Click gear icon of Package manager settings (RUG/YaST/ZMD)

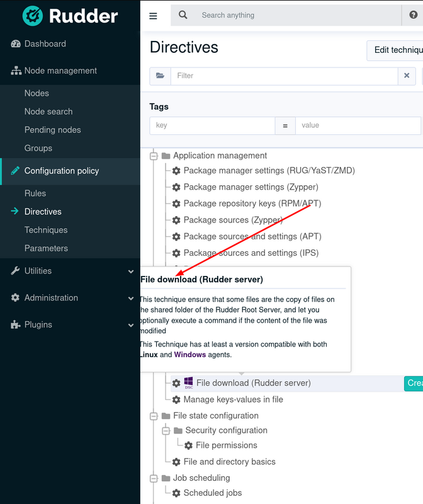(x=176, y=171)
